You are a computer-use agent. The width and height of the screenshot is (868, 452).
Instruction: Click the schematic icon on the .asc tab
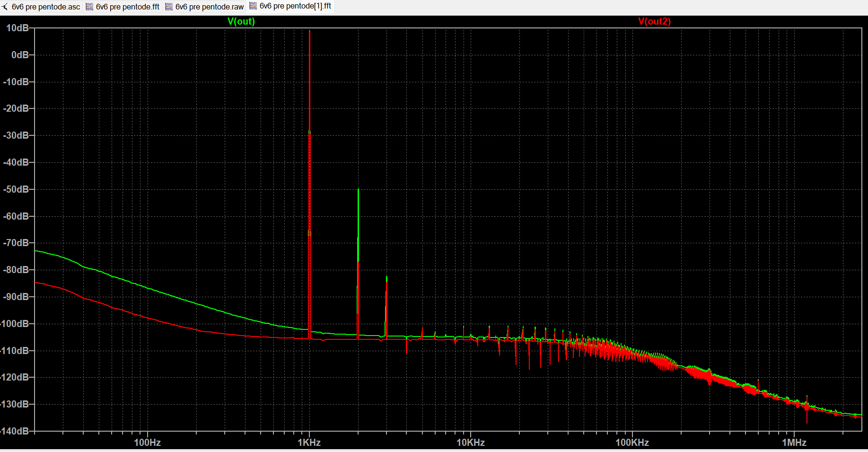pyautogui.click(x=5, y=7)
